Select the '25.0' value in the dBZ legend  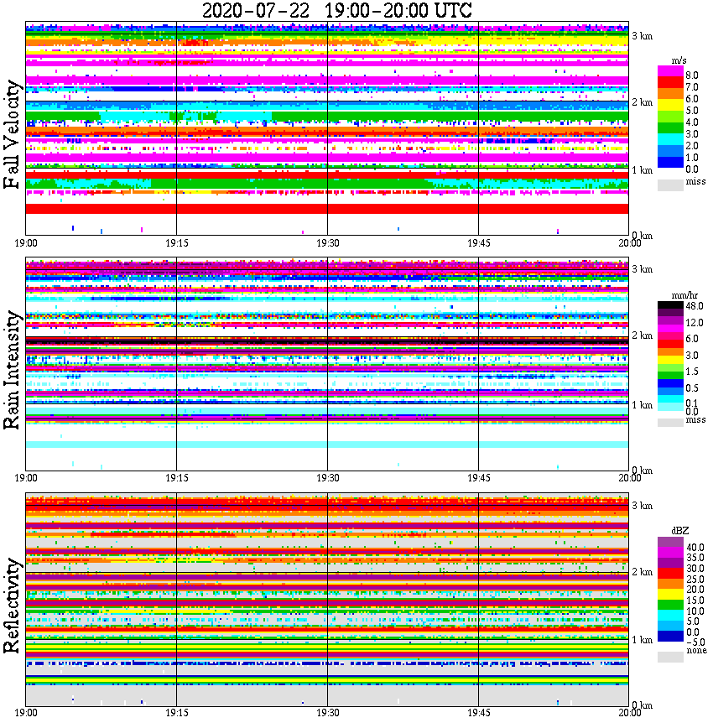coord(695,579)
